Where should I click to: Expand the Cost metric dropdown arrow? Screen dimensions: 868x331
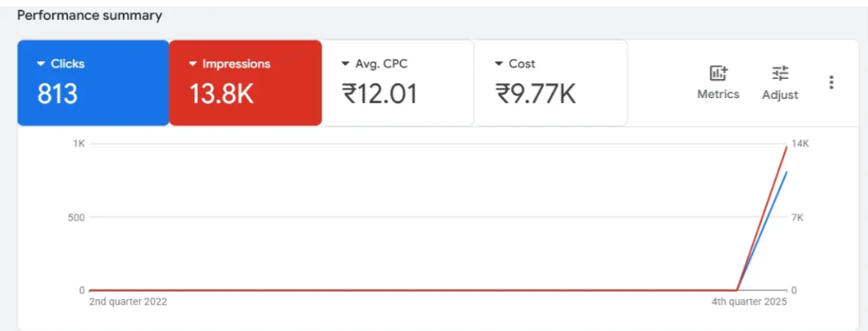498,64
